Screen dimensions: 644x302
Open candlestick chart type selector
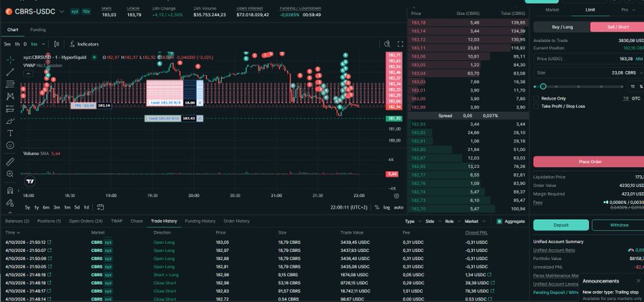click(x=57, y=44)
